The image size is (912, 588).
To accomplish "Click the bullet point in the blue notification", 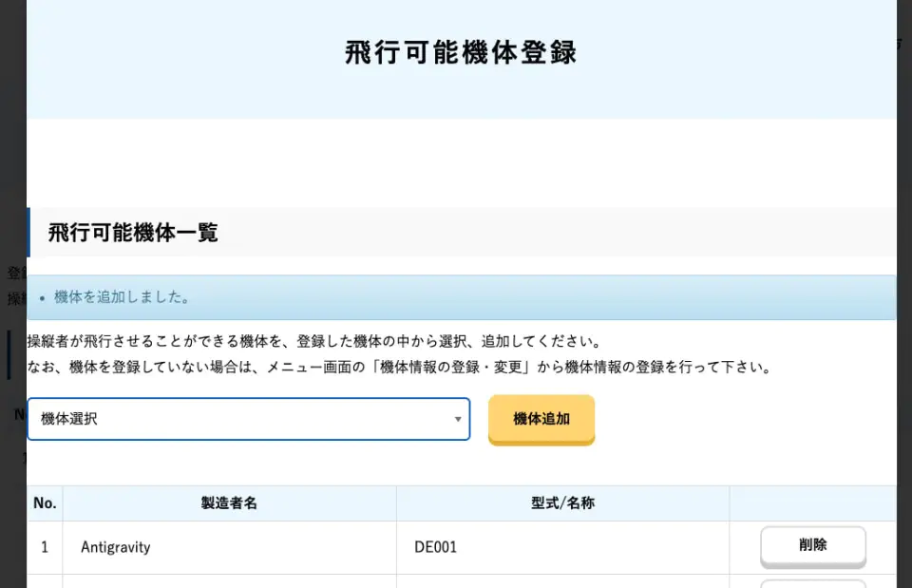I will point(42,298).
